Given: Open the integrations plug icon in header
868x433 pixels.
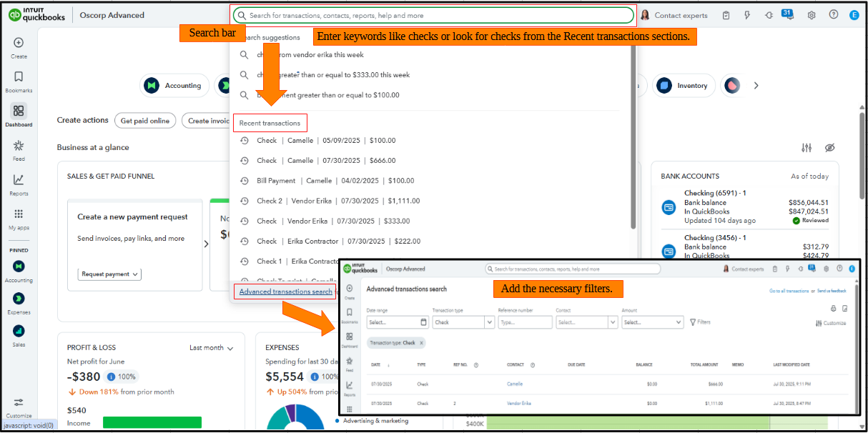Looking at the screenshot, I should tap(769, 15).
